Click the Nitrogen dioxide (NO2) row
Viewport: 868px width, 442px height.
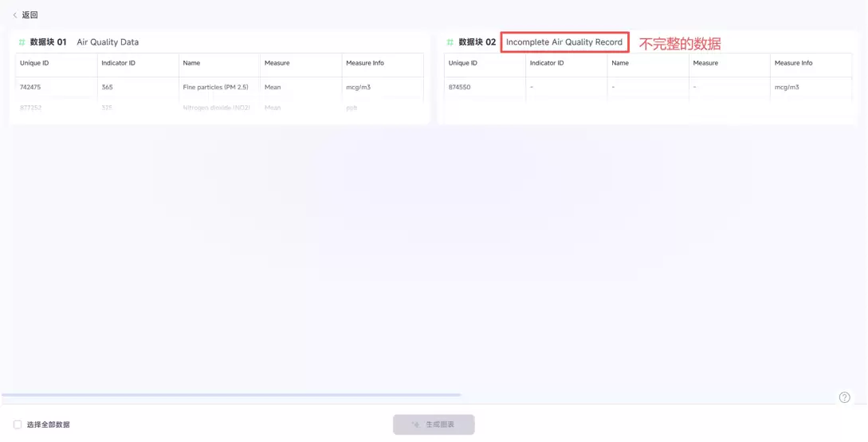click(216, 108)
